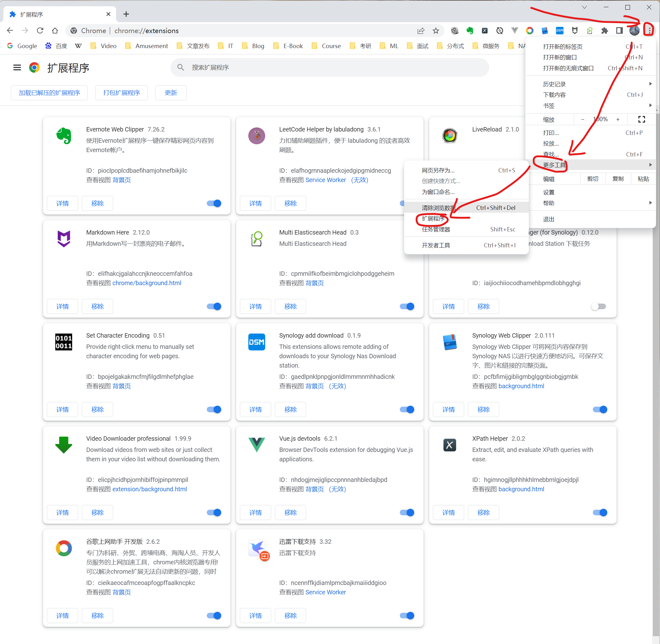Expand the 书签 submenu
The width and height of the screenshot is (660, 644).
pyautogui.click(x=591, y=106)
